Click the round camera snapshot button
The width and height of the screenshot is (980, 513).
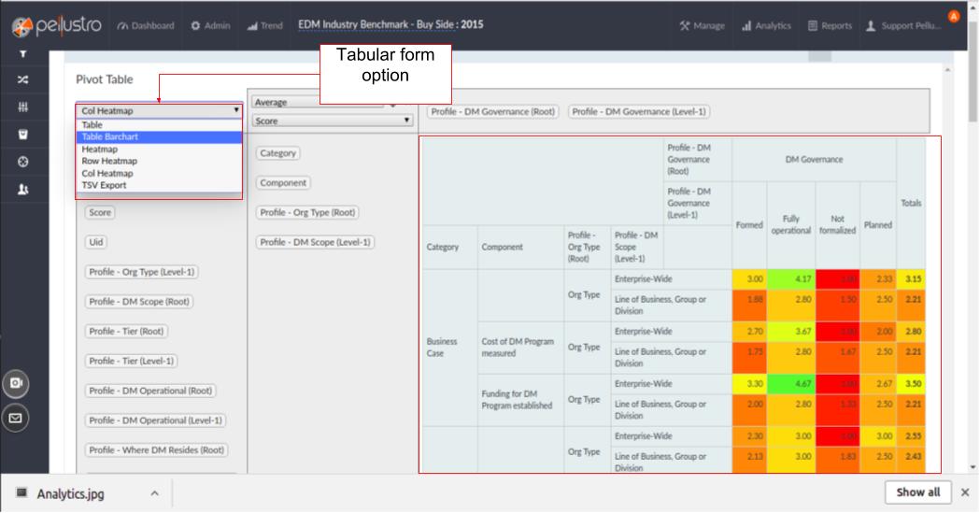click(x=16, y=383)
